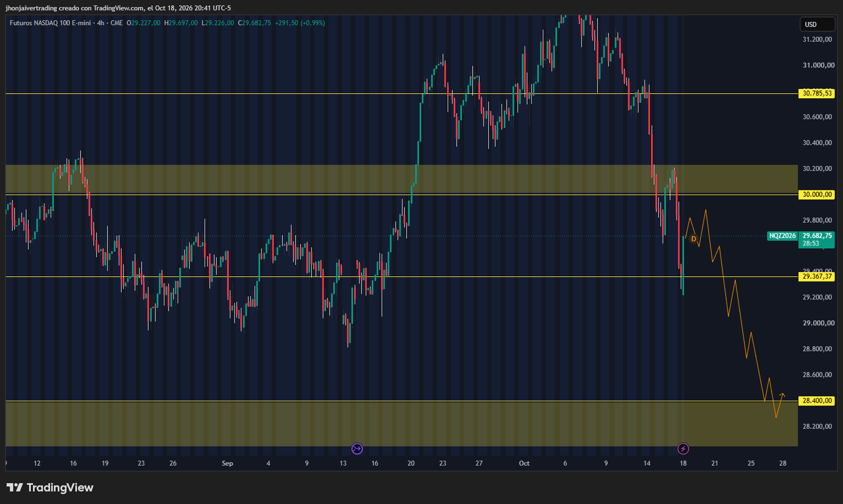
Task: Click the low value L29.226,00
Action: [x=218, y=23]
